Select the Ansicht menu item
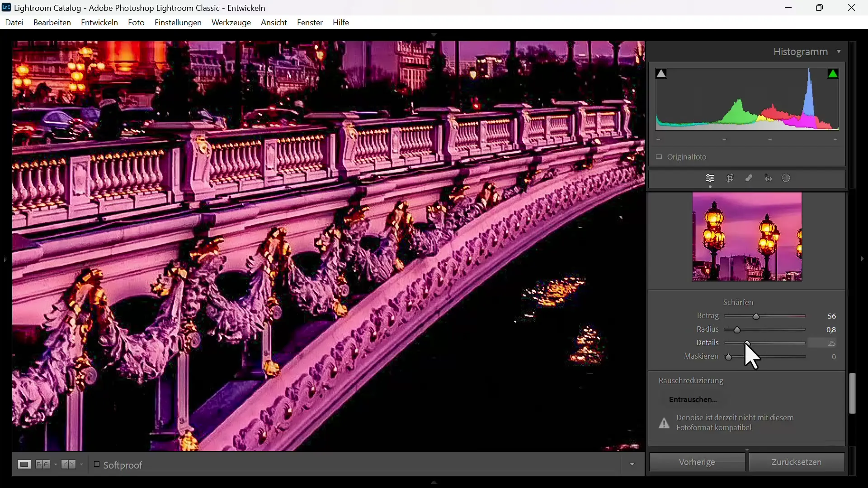The width and height of the screenshot is (868, 488). pyautogui.click(x=274, y=22)
